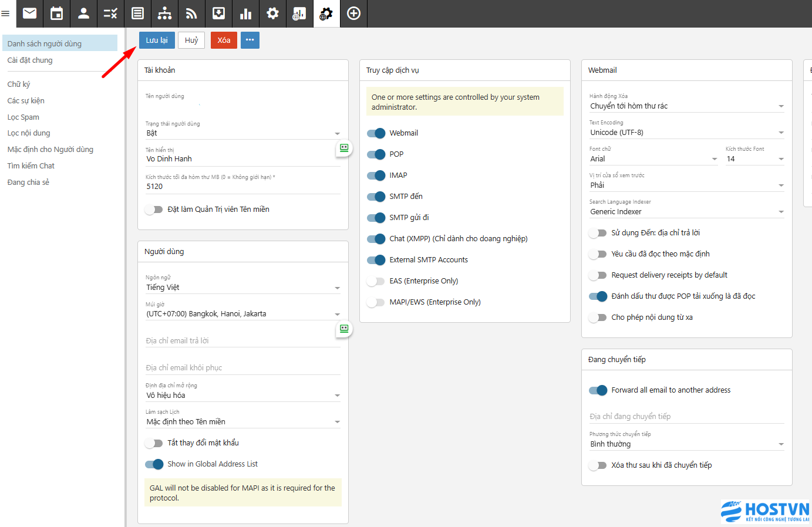Click the mailbox size field showing 5120

pos(243,187)
